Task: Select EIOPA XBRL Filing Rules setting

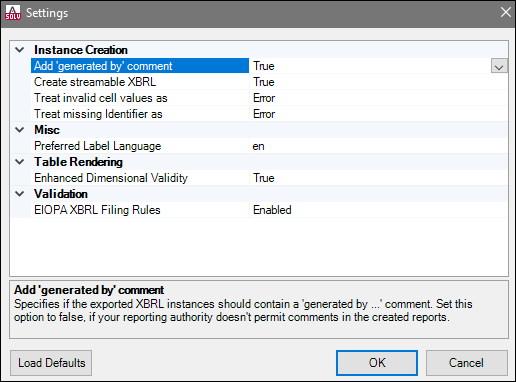Action: tap(140, 210)
